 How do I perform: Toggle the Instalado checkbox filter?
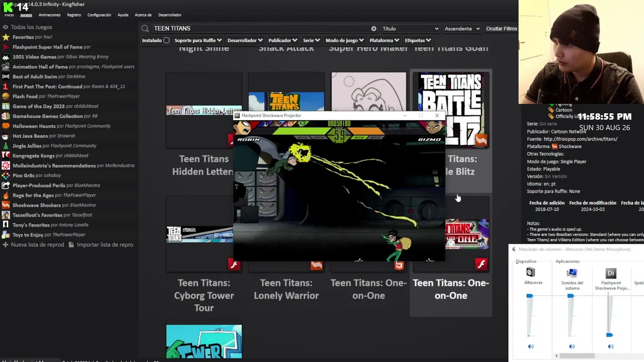point(166,40)
